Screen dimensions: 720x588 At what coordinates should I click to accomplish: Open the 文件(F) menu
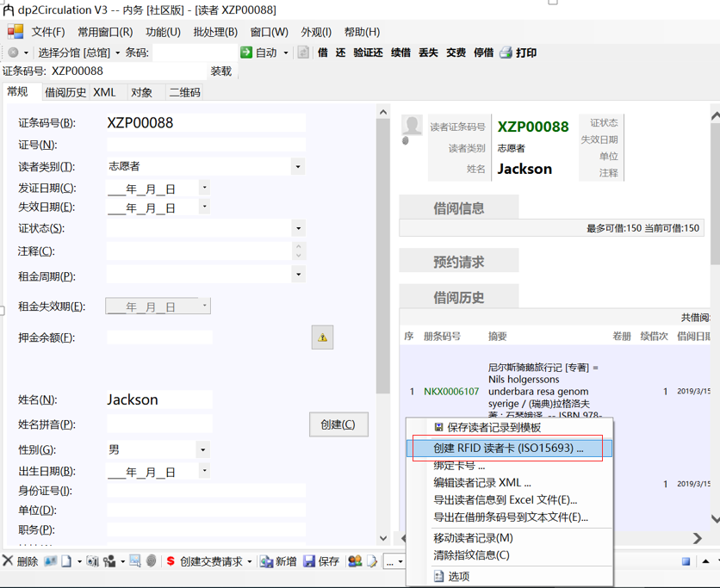click(x=47, y=32)
